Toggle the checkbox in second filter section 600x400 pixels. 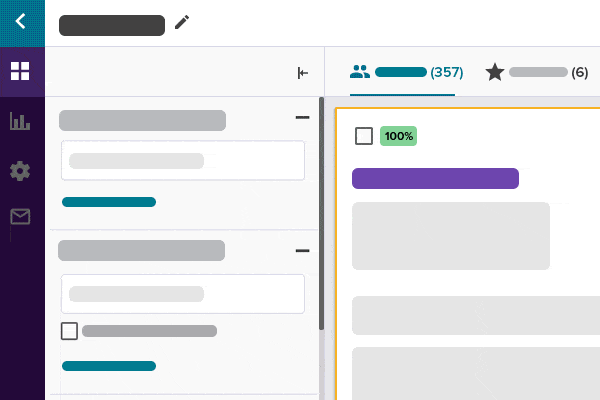click(x=69, y=331)
